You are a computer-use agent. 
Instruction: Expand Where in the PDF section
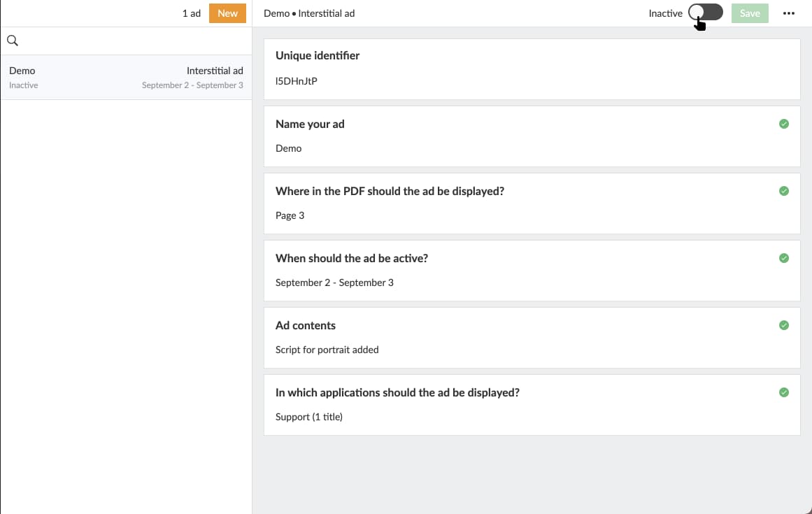[x=390, y=191]
